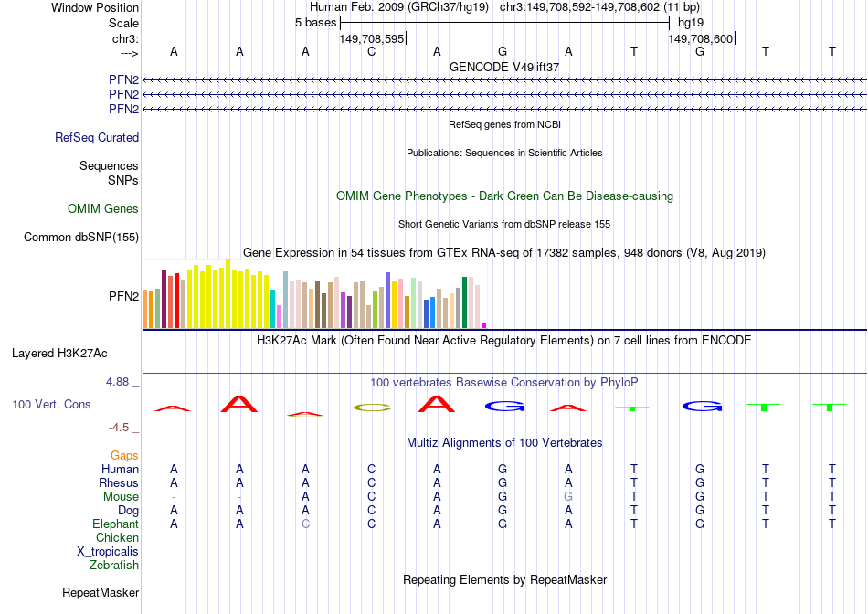This screenshot has width=868, height=614.
Task: Select the Mouse alignment row label
Action: (x=121, y=497)
